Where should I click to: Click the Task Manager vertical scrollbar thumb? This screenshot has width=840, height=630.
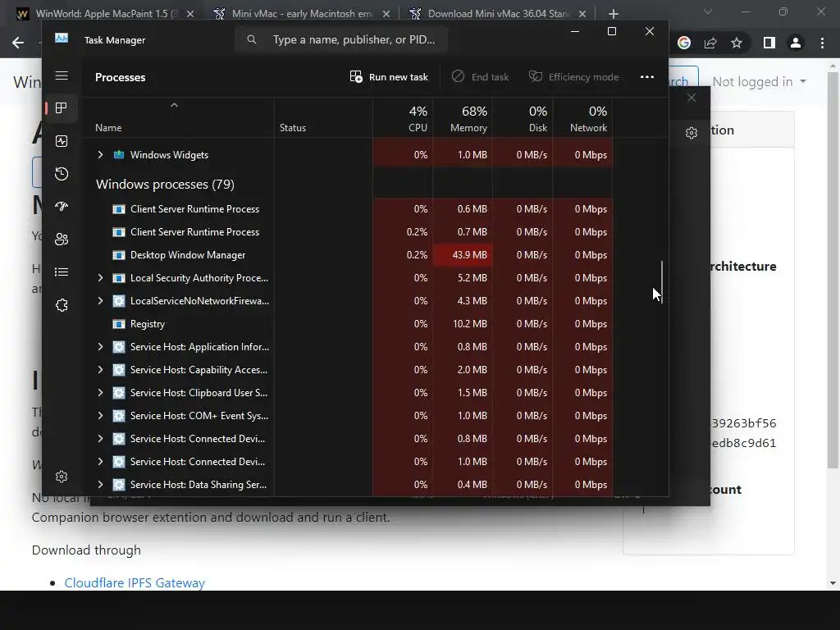662,282
